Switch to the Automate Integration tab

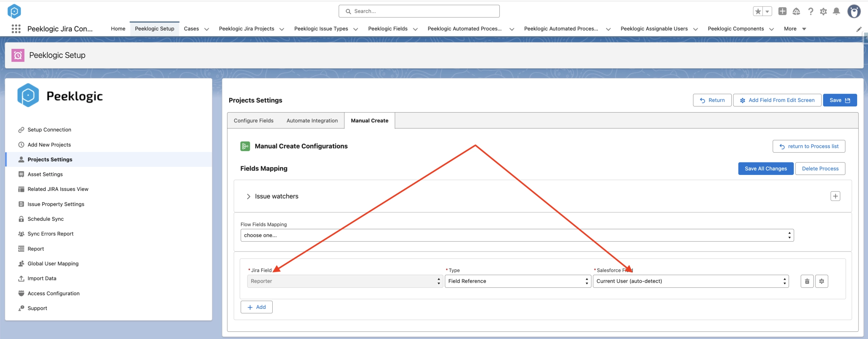[x=312, y=121]
